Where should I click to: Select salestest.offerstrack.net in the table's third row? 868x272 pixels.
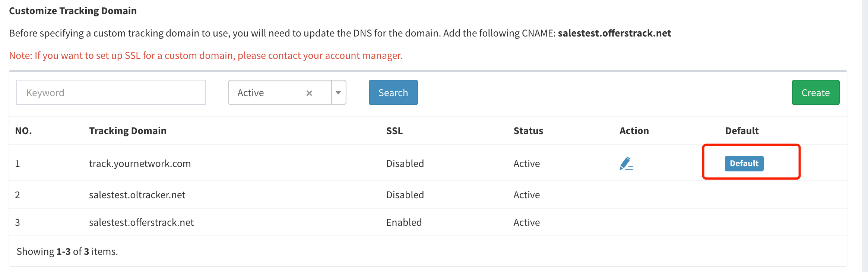click(141, 222)
